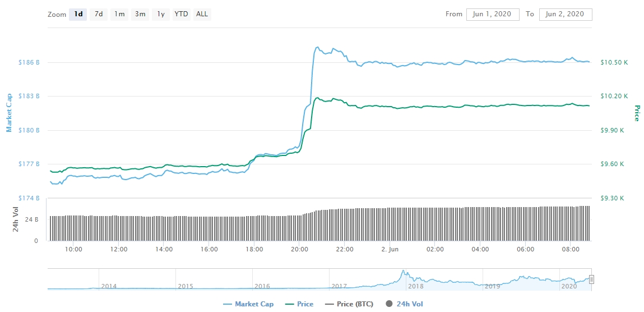Click the 20:00 time axis label
This screenshot has width=644, height=312.
click(299, 249)
